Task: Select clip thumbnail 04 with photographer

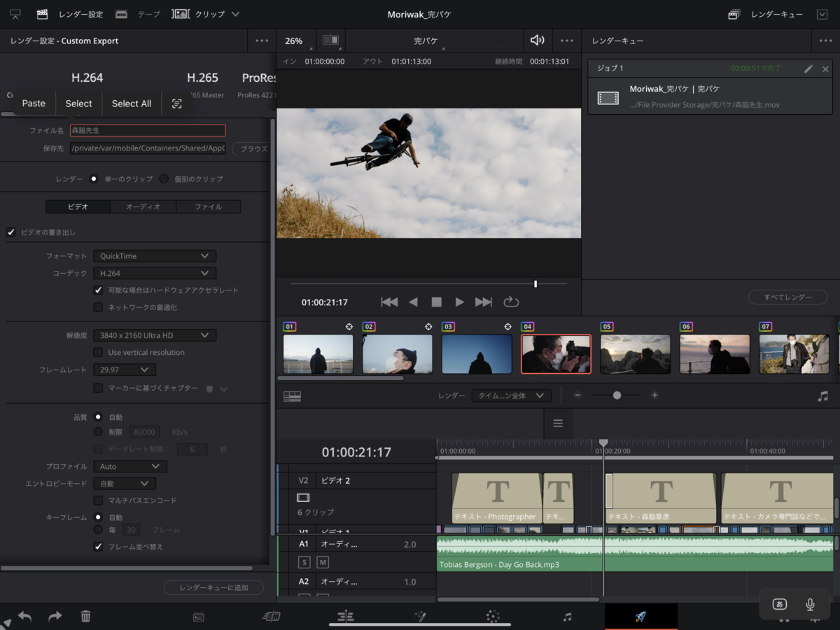Action: click(x=556, y=353)
